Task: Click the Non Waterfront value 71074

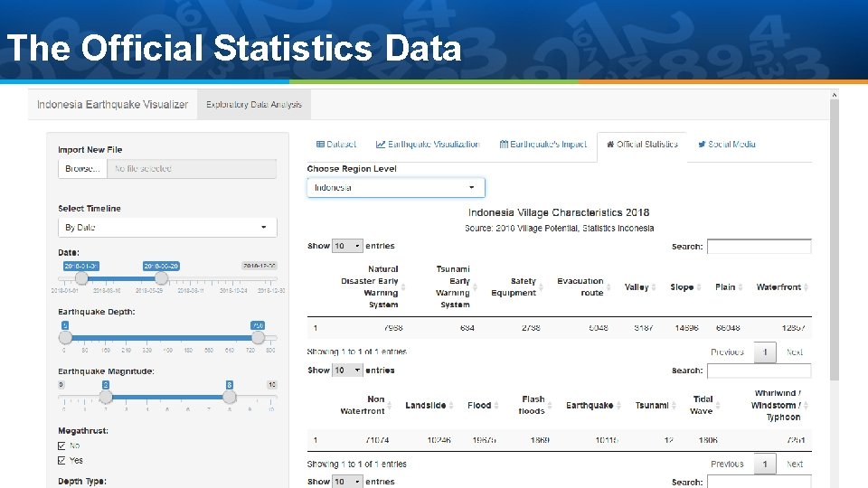Action: point(377,440)
